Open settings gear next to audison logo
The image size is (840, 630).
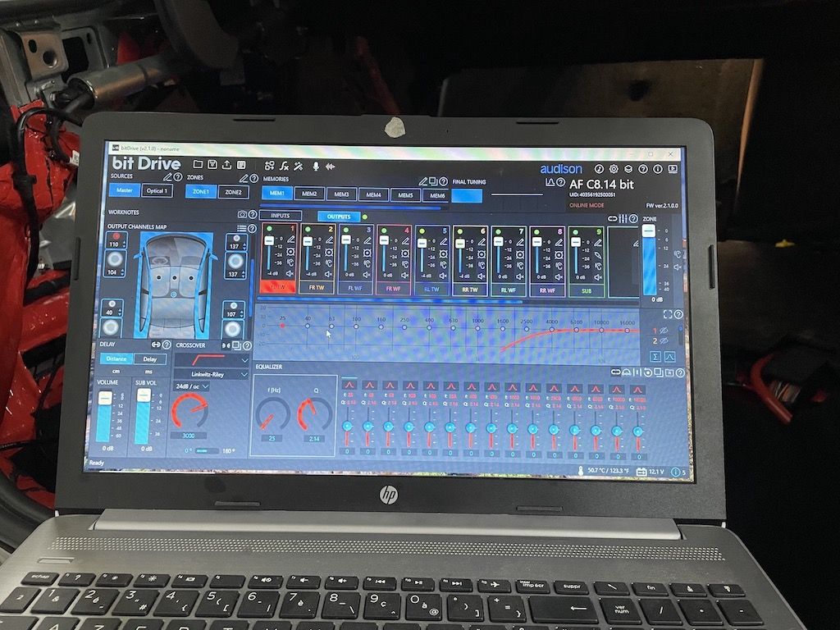coord(614,169)
